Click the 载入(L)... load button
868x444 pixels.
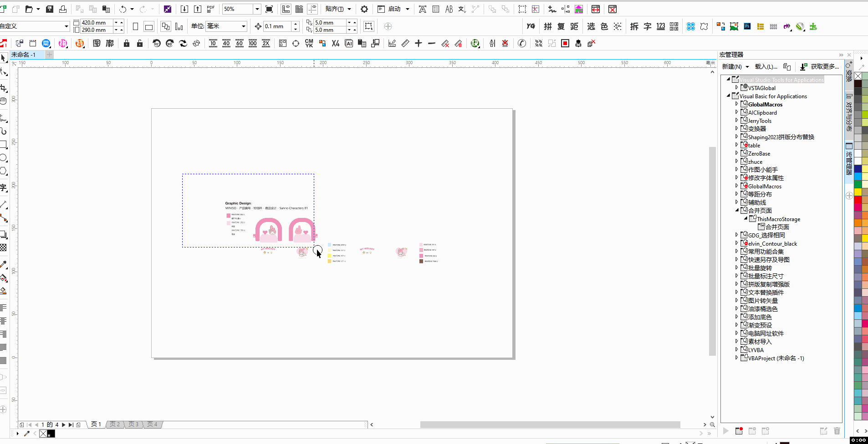(766, 67)
